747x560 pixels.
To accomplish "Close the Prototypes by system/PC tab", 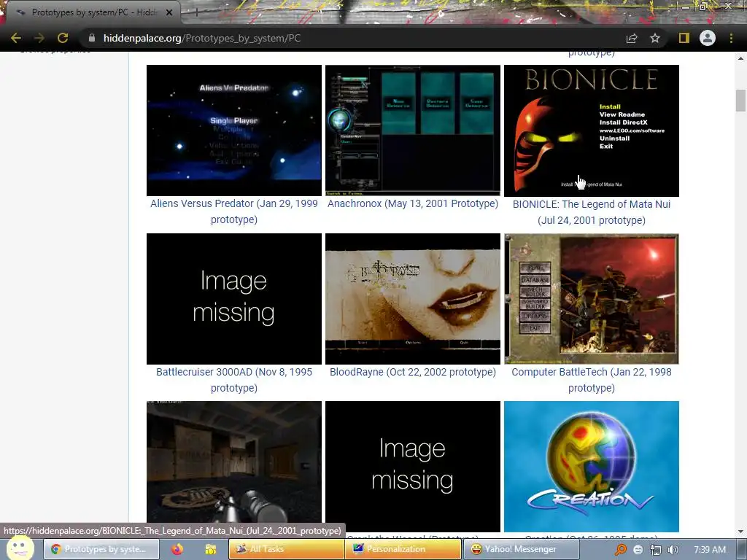I will point(169,12).
